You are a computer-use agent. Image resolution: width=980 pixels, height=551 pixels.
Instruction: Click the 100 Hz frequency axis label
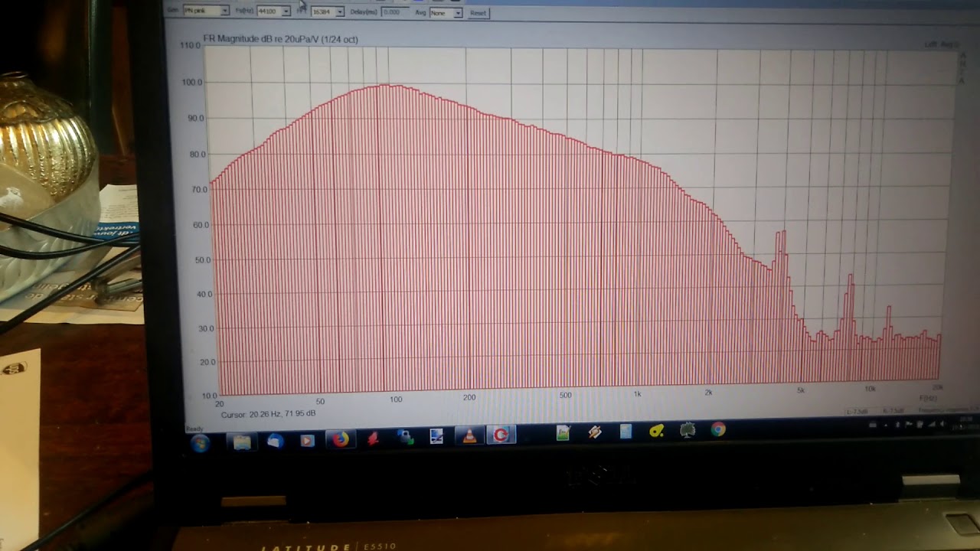tap(395, 399)
